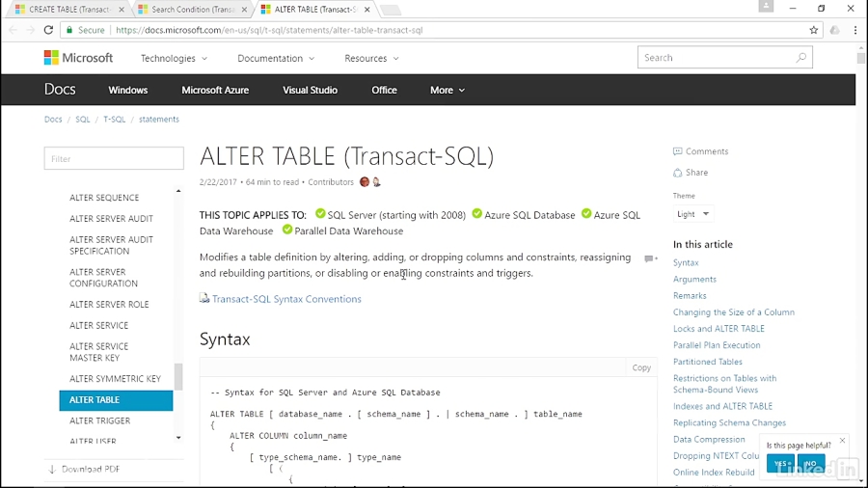Click the Contributors link
This screenshot has width=868, height=488.
click(x=331, y=182)
